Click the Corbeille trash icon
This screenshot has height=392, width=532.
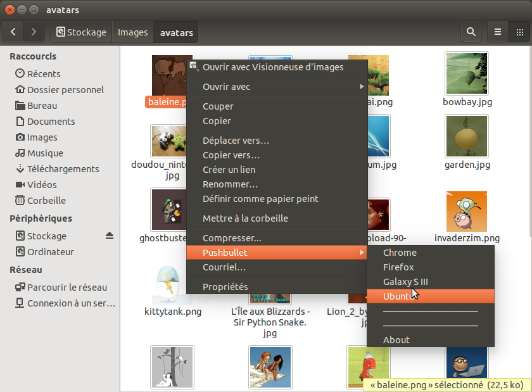[20, 200]
